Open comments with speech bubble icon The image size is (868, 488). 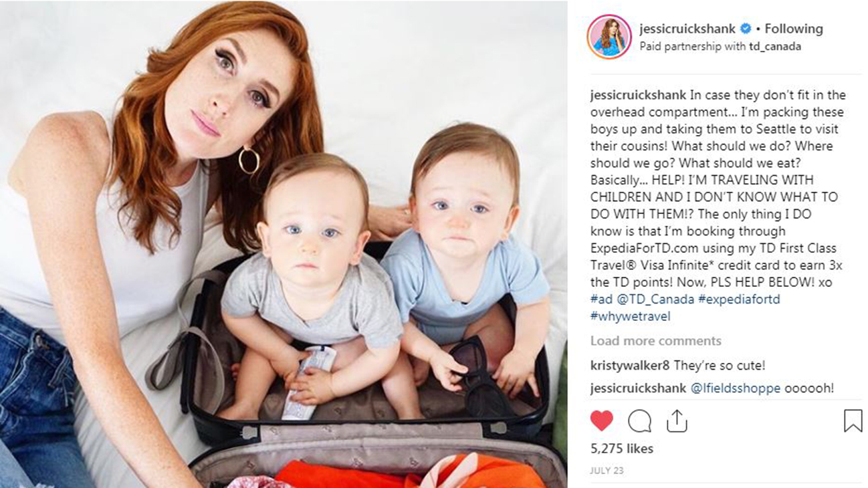tap(639, 420)
